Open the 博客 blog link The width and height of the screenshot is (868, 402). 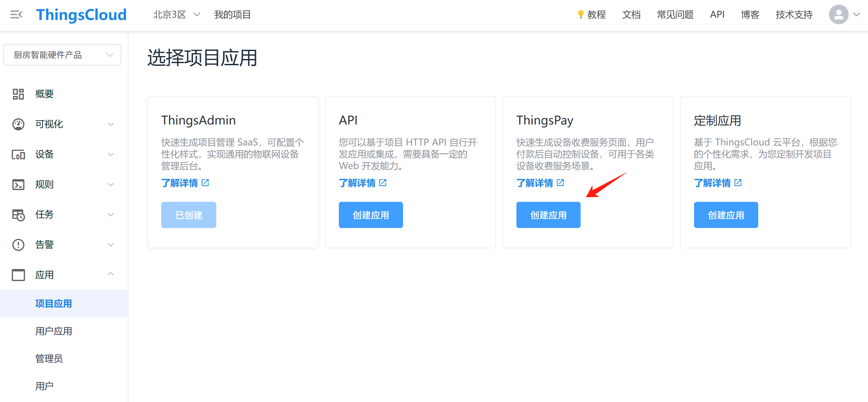coord(750,15)
